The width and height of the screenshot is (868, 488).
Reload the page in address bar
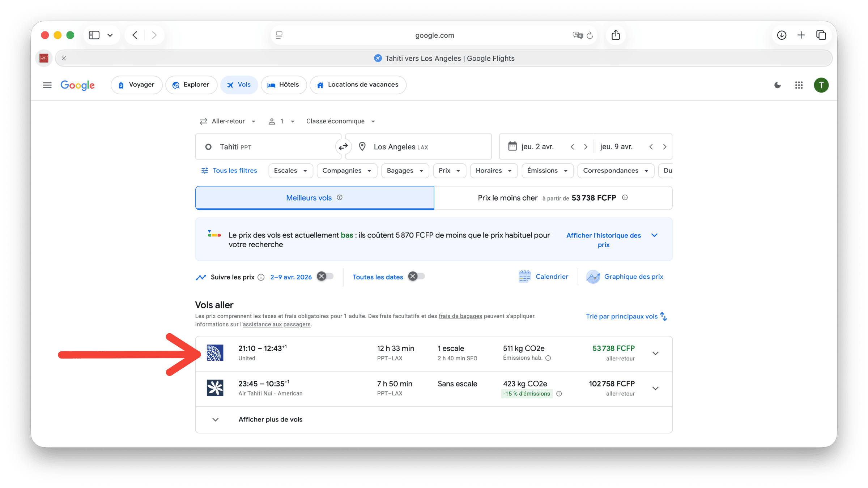click(590, 35)
